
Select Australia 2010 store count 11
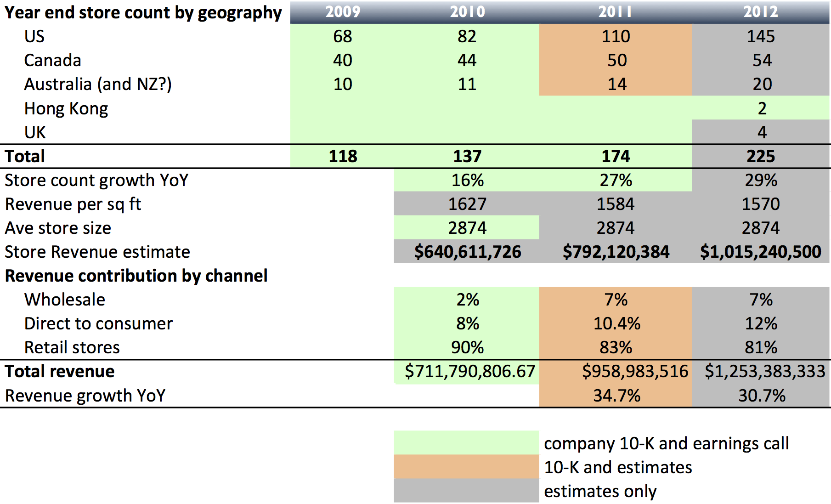click(467, 84)
